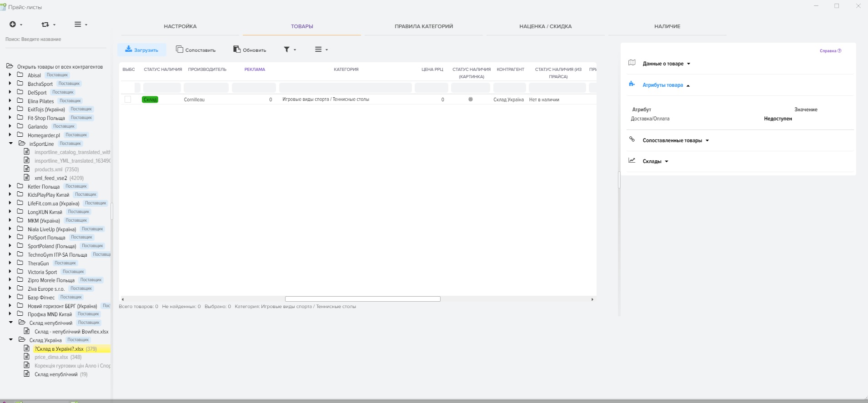Viewport: 868px width, 403px height.
Task: Tick the checkbox for the Cornilleau row
Action: (x=128, y=100)
